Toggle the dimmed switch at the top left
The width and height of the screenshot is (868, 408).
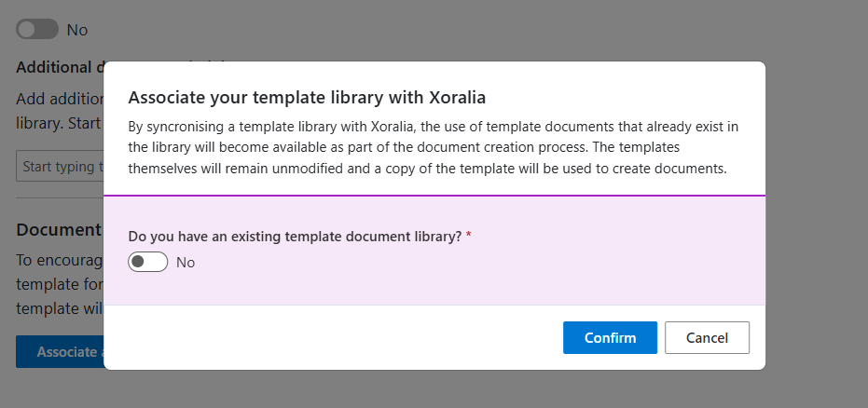37,29
